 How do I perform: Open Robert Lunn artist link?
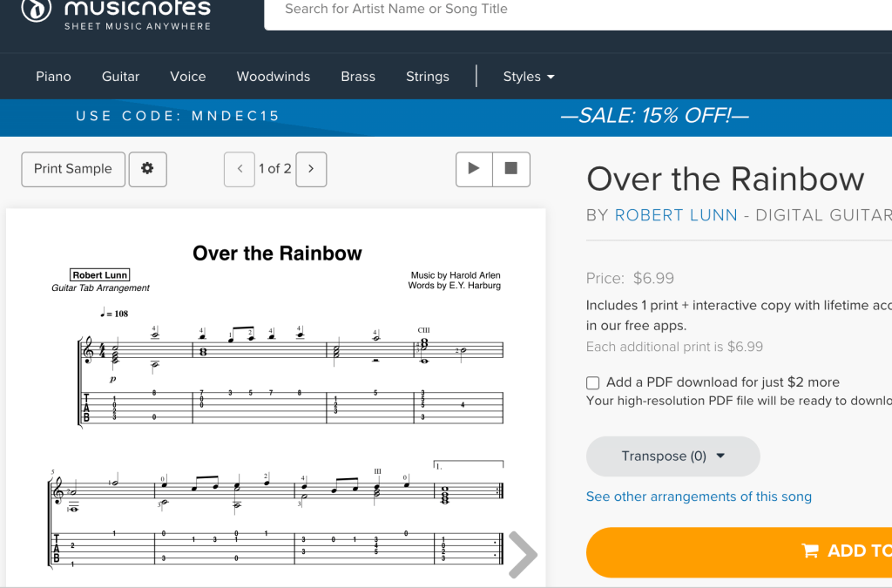click(676, 215)
